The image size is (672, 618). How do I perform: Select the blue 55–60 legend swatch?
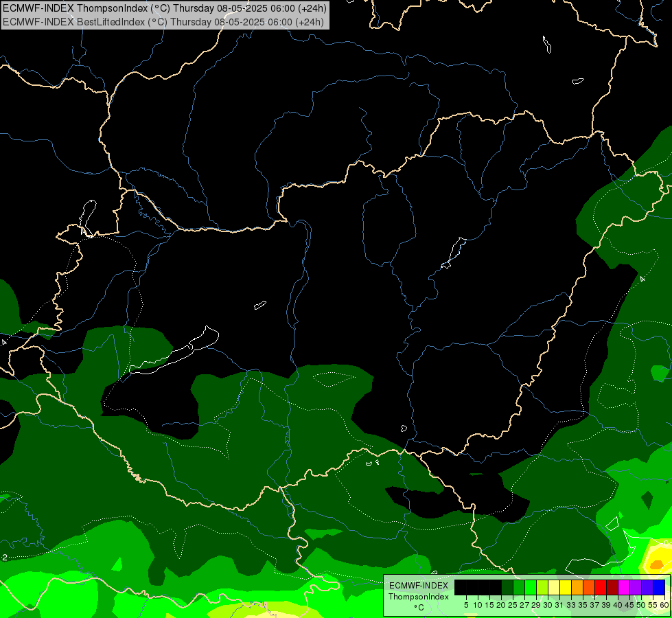coord(659,588)
